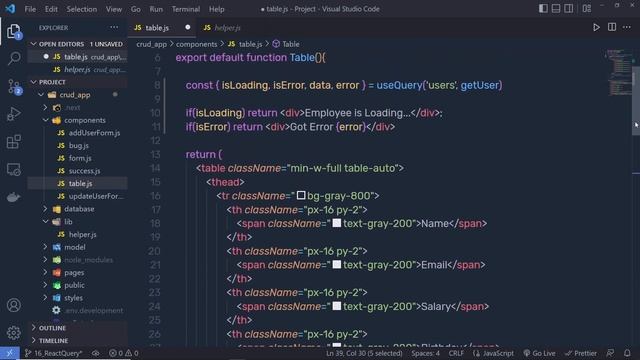Expand the pages folder
The height and width of the screenshot is (360, 640).
point(45,272)
